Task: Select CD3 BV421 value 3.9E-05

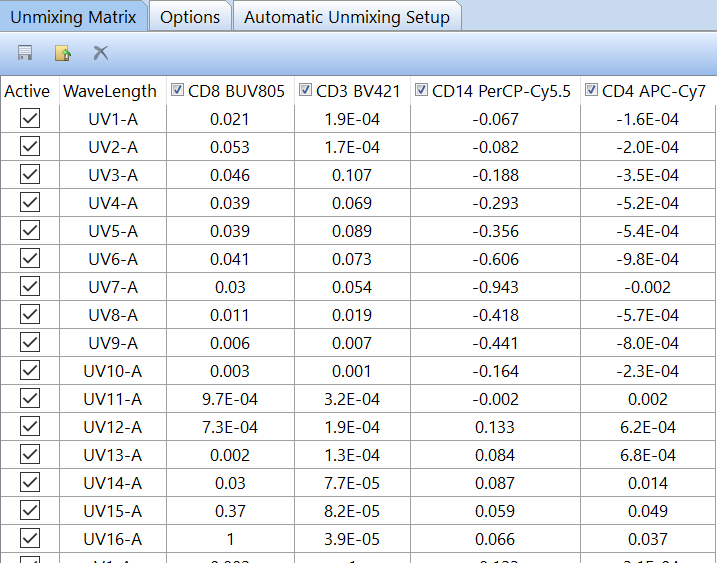Action: pyautogui.click(x=352, y=539)
